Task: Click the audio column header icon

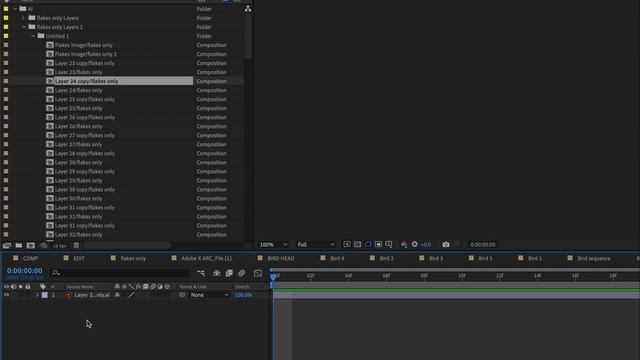Action: (x=13, y=287)
